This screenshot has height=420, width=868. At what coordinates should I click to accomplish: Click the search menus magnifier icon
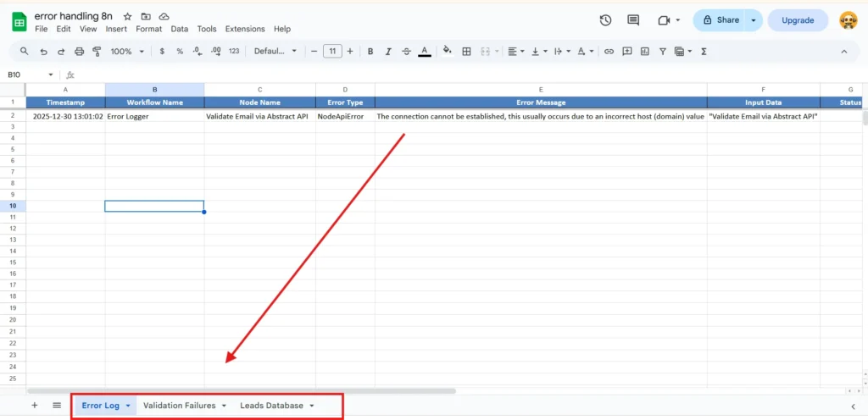[x=25, y=51]
